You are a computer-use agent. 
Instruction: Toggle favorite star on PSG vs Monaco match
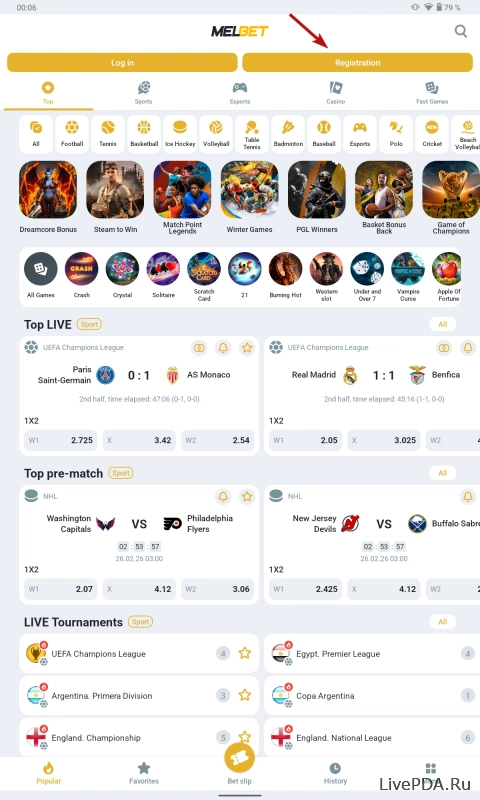point(247,348)
